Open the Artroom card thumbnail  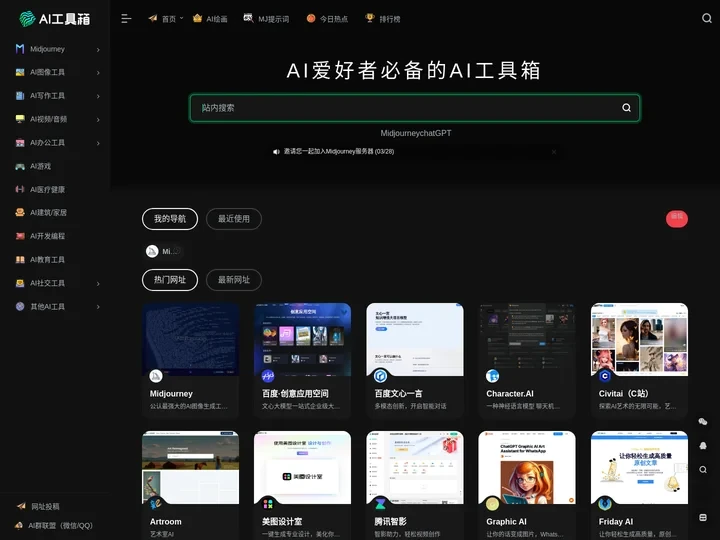[191, 467]
